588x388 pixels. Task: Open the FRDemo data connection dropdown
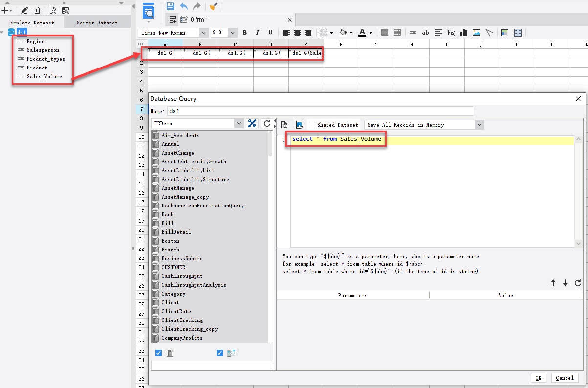(239, 124)
